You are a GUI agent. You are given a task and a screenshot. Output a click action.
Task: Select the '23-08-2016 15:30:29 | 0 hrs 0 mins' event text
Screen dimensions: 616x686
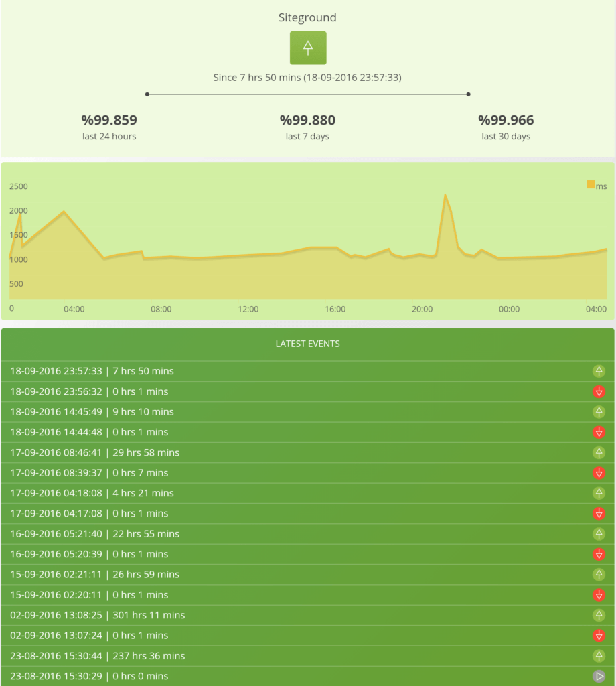89,677
